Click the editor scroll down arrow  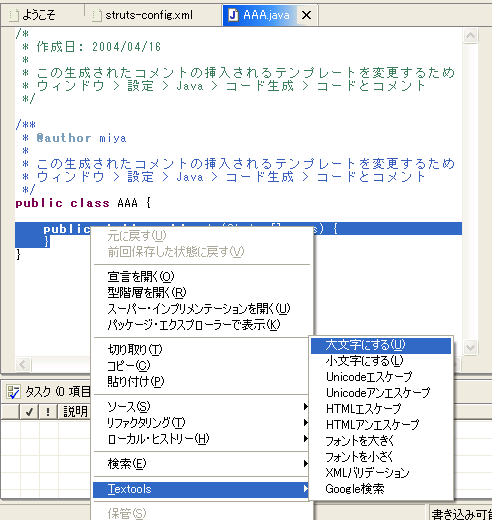pos(470,348)
